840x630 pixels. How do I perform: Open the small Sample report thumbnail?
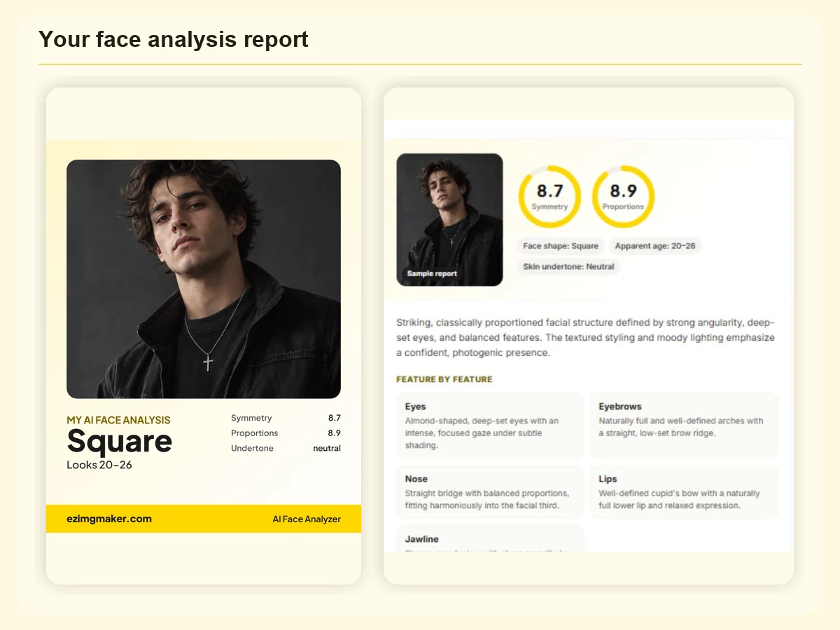(x=449, y=220)
